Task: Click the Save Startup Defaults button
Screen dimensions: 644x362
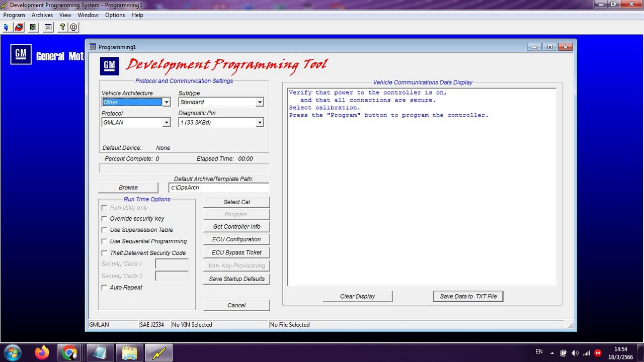Action: (236, 279)
